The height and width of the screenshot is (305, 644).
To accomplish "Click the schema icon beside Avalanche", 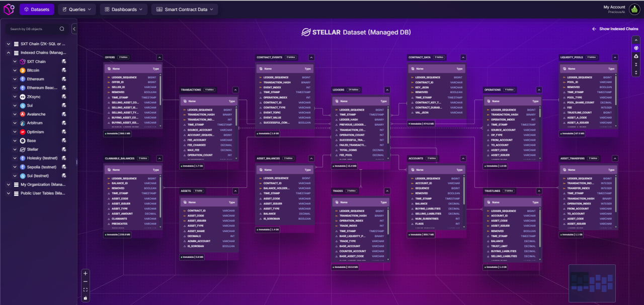I will (64, 114).
